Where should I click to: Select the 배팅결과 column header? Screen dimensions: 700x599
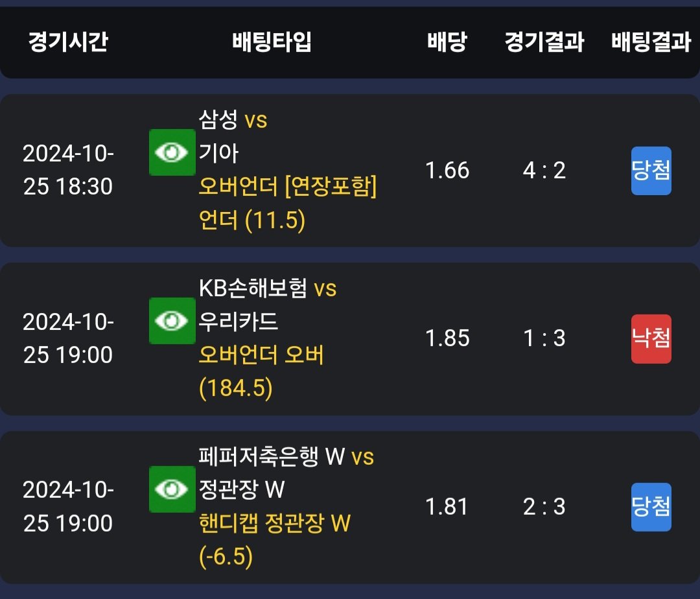coord(651,42)
